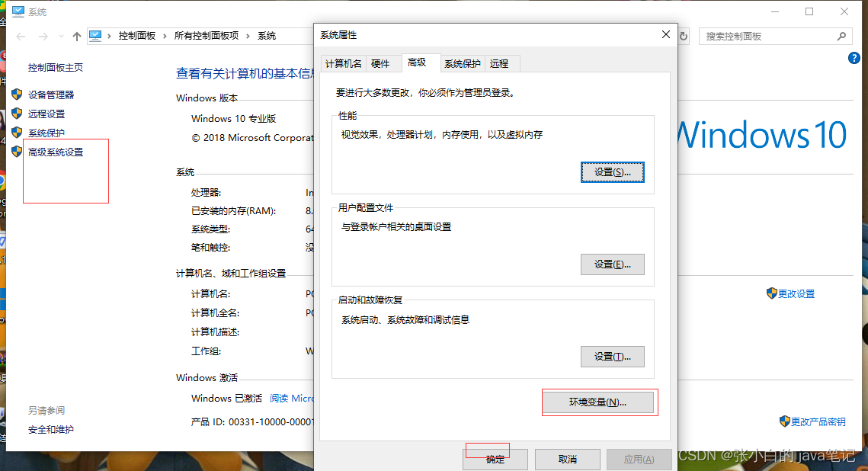
Task: Click the search magnifier icon
Action: point(841,36)
